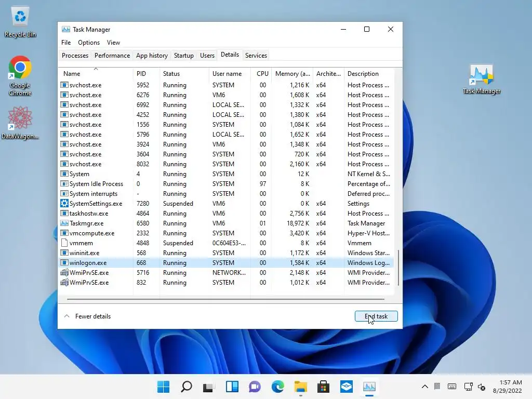Switch to the Services tab
532x399 pixels.
point(256,55)
